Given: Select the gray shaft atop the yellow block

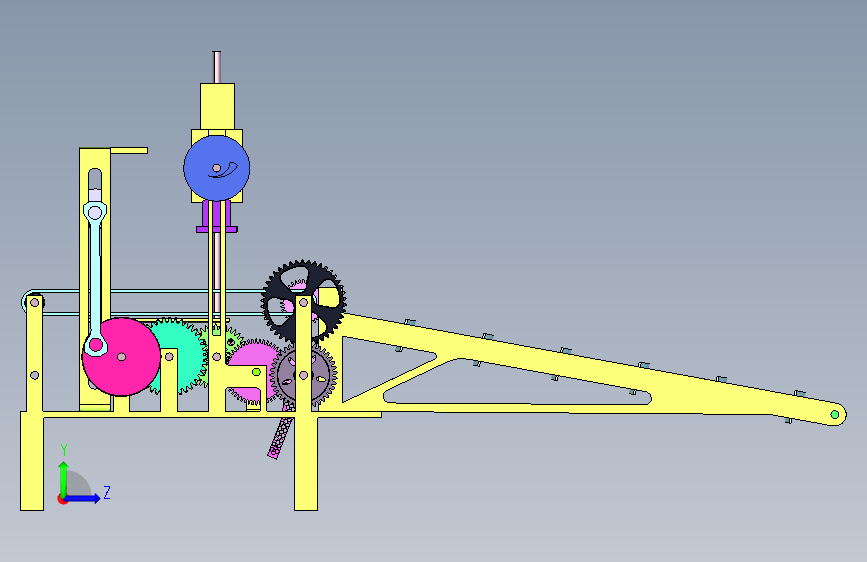Looking at the screenshot, I should [x=217, y=67].
